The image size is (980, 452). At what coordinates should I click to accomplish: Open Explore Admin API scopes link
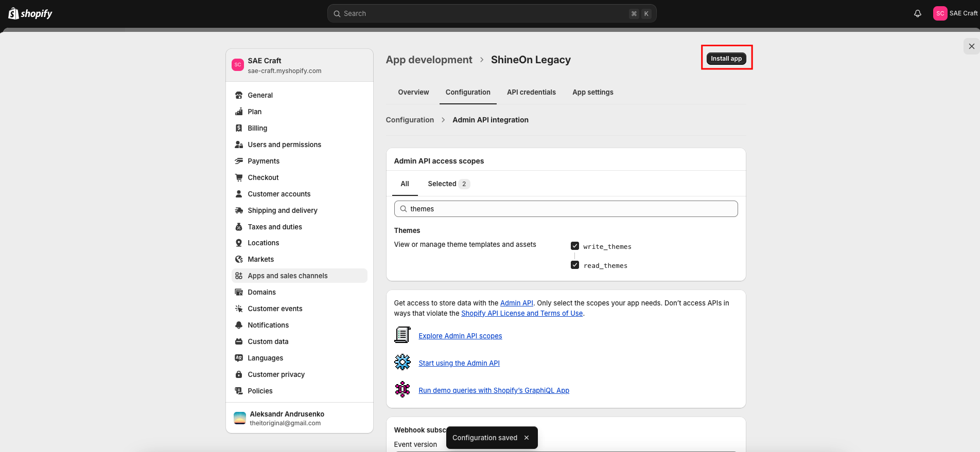point(460,336)
